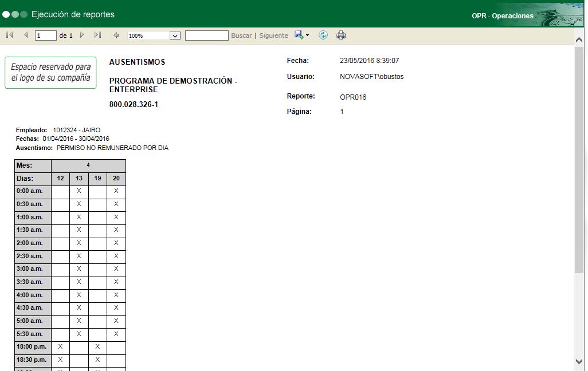Open the 100% zoom level dropdown
This screenshot has width=588, height=371.
(175, 35)
